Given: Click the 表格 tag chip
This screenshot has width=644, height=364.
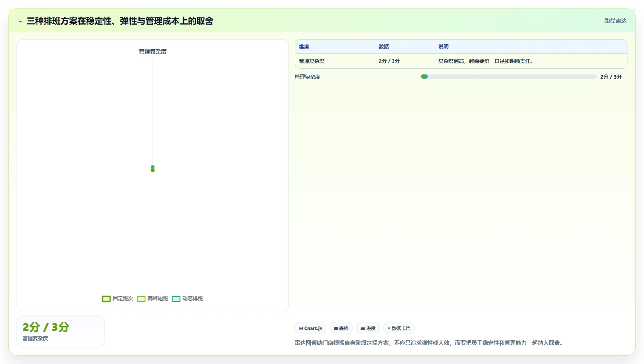Looking at the screenshot, I should click(341, 328).
